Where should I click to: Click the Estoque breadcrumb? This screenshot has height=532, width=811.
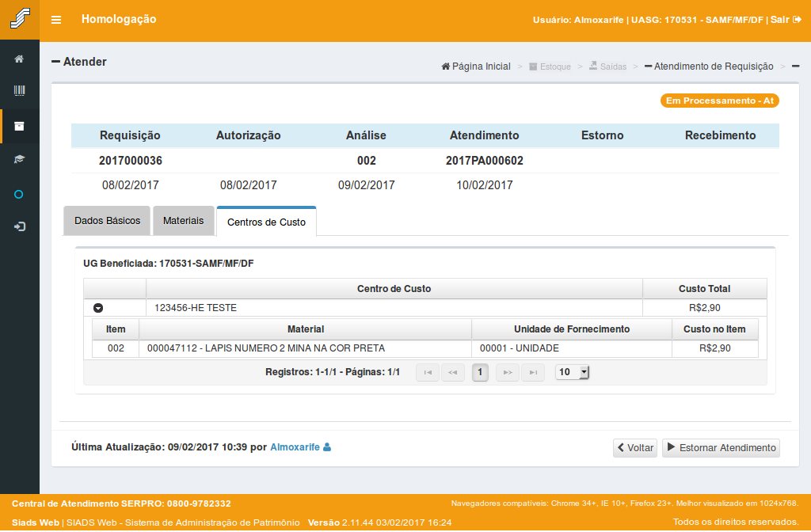tap(550, 66)
